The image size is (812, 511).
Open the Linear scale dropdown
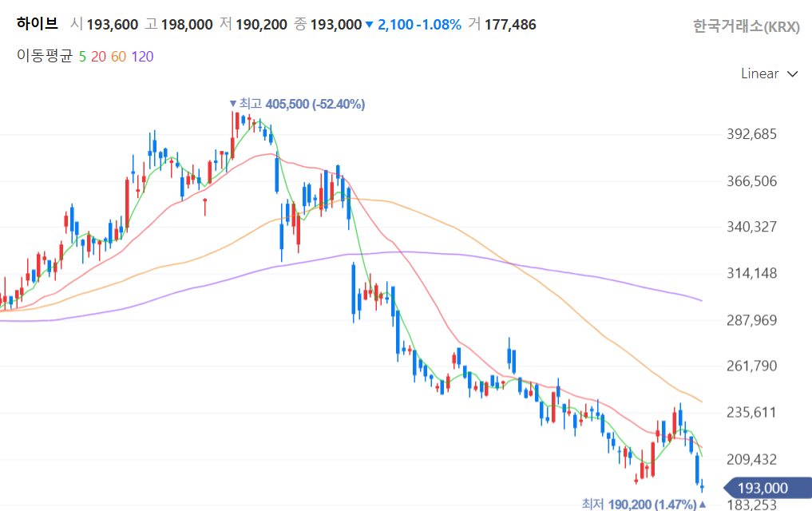(x=769, y=74)
